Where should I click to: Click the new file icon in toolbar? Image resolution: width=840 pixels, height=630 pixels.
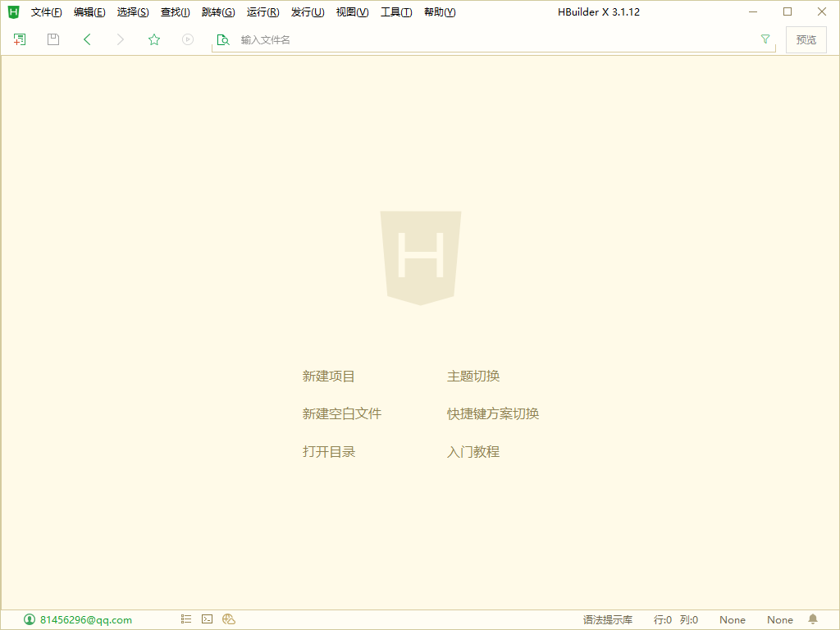pos(20,39)
